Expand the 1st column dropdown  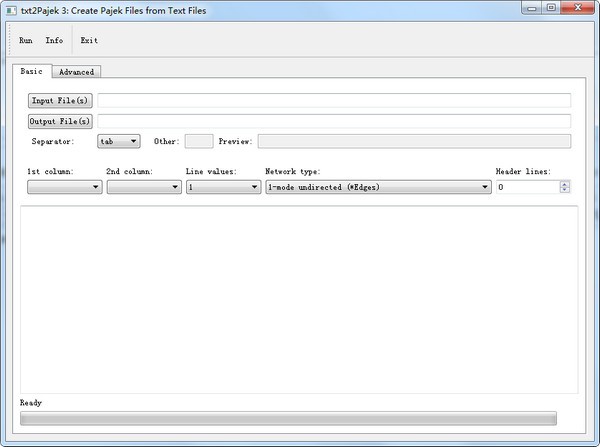point(65,187)
